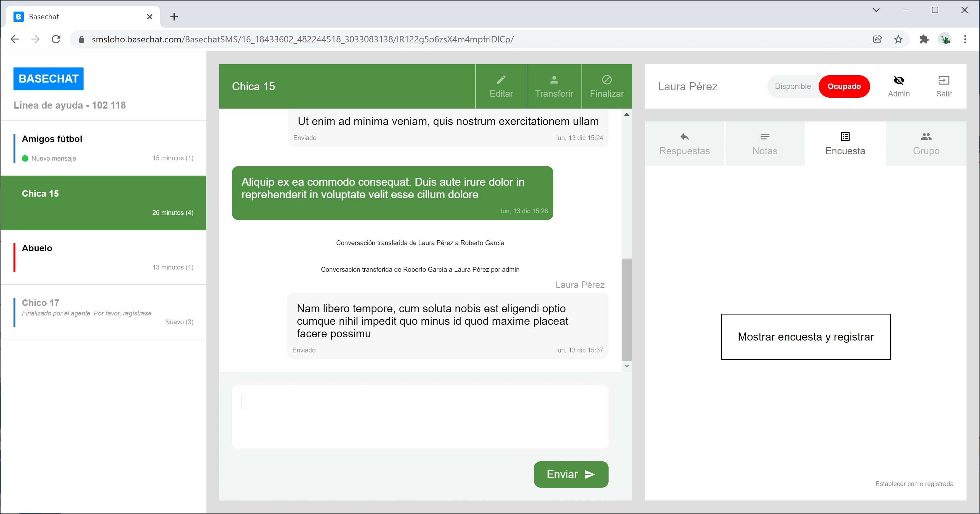Toggle Admin visibility eye icon
The image size is (980, 514).
[899, 80]
